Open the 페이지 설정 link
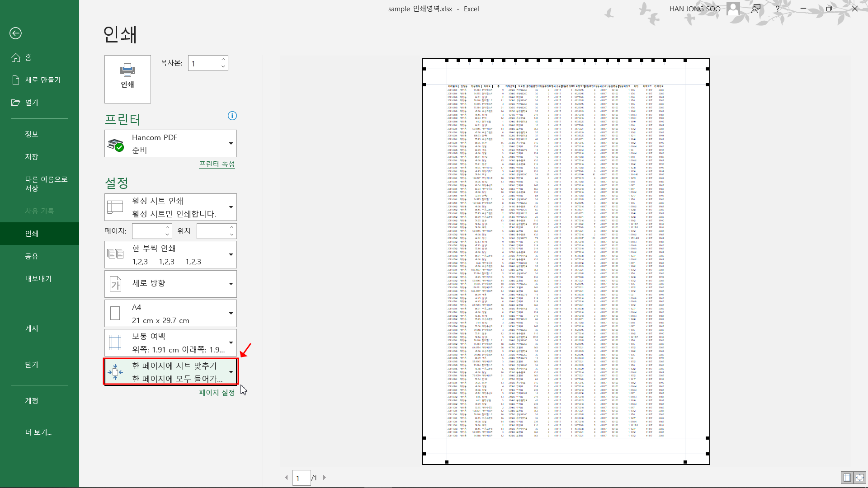This screenshot has height=488, width=868. coord(217,393)
